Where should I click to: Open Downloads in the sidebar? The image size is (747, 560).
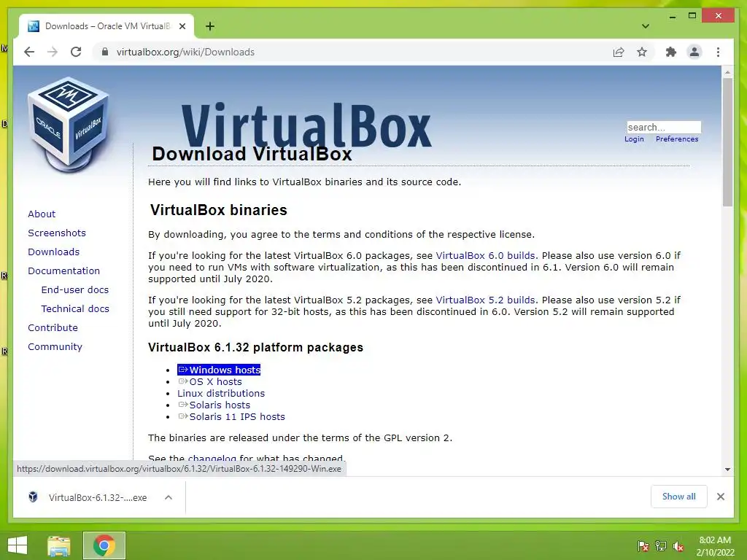point(53,252)
